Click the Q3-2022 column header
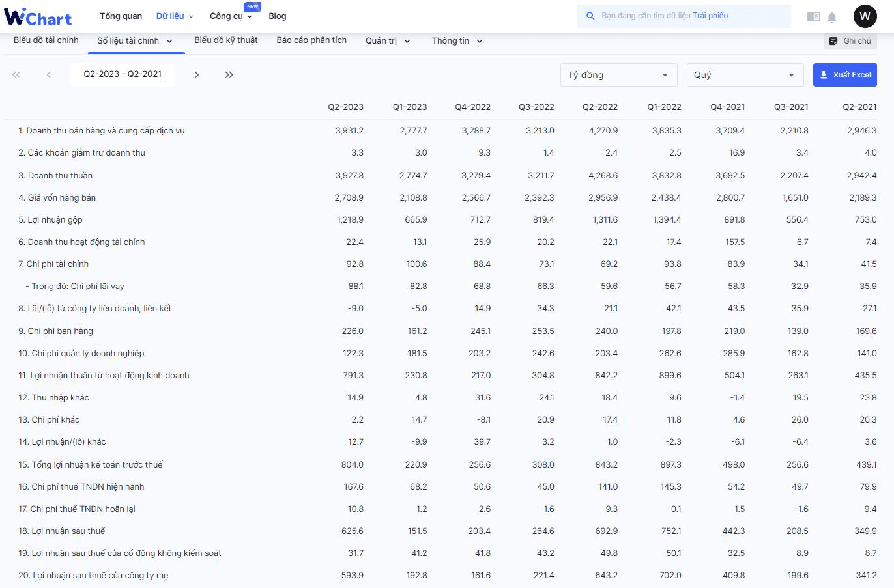 tap(536, 107)
